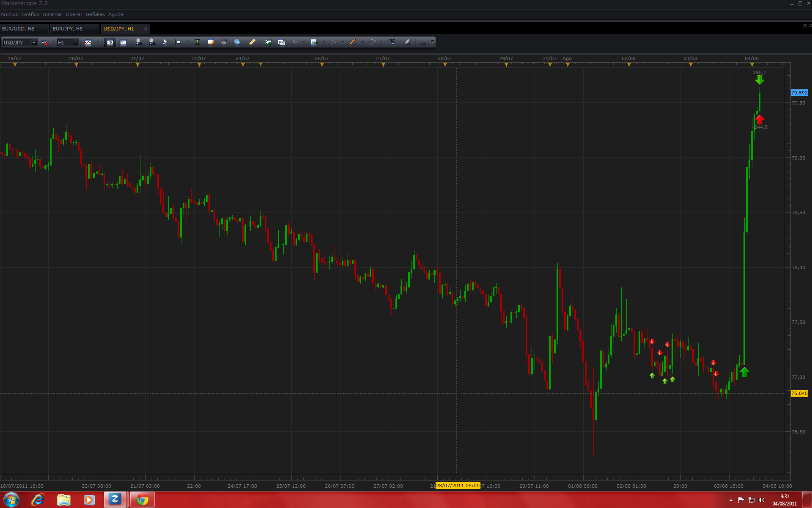Image resolution: width=812 pixels, height=508 pixels.
Task: Click the ruler measurement tool icon
Action: point(252,42)
